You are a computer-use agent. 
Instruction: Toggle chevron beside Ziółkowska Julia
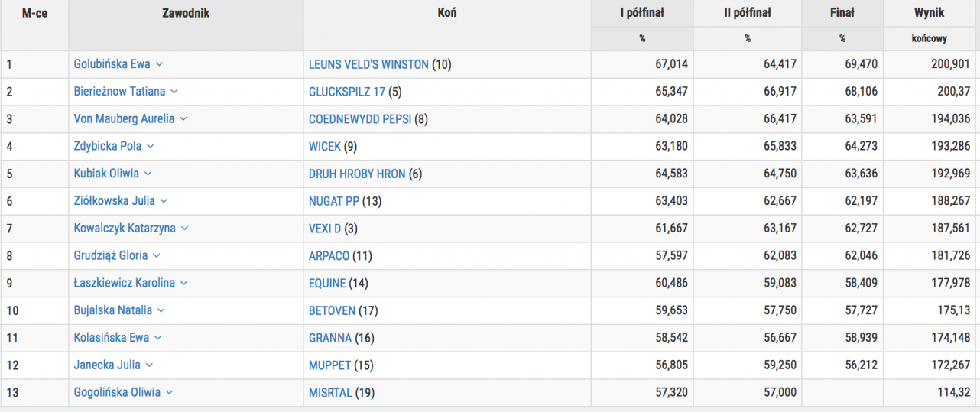(x=164, y=201)
